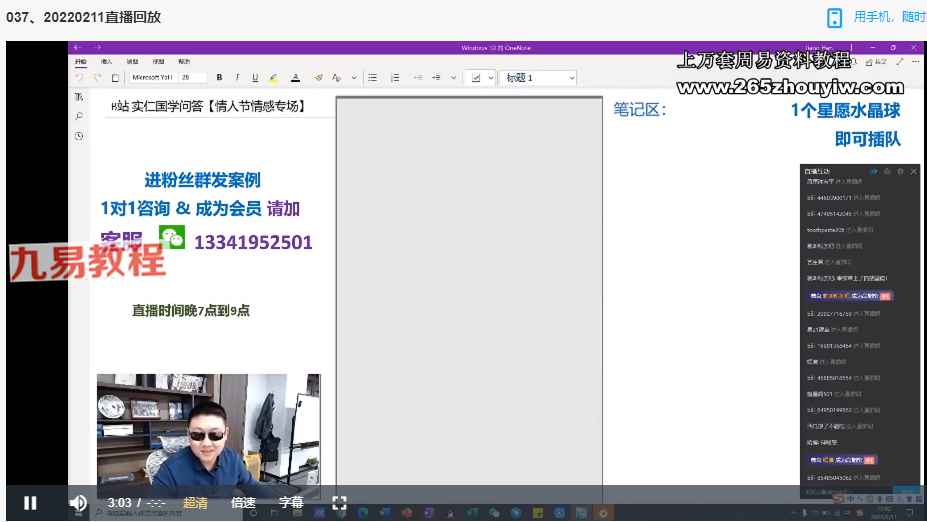This screenshot has width=927, height=522.
Task: Switch to the 开始 ribbon tab
Action: pos(81,61)
